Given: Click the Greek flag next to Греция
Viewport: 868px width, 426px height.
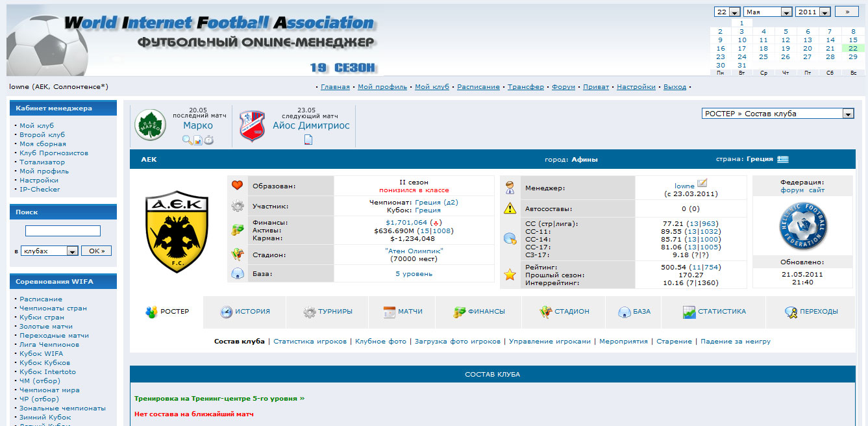Looking at the screenshot, I should pyautogui.click(x=783, y=159).
